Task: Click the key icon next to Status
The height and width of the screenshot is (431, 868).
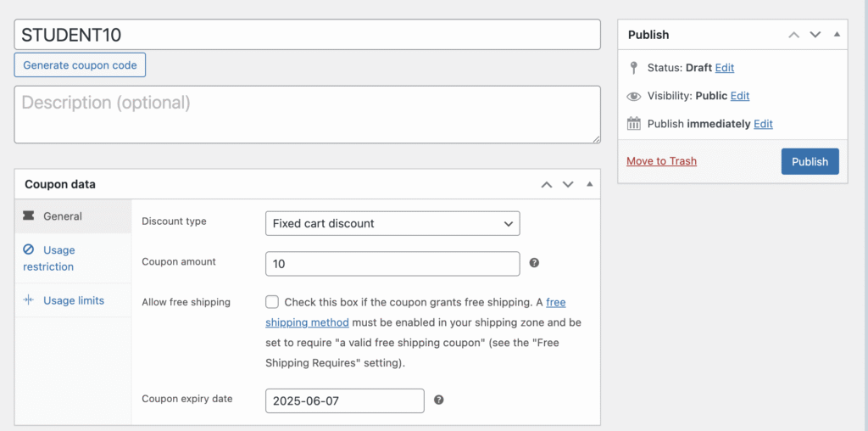Action: click(x=634, y=68)
